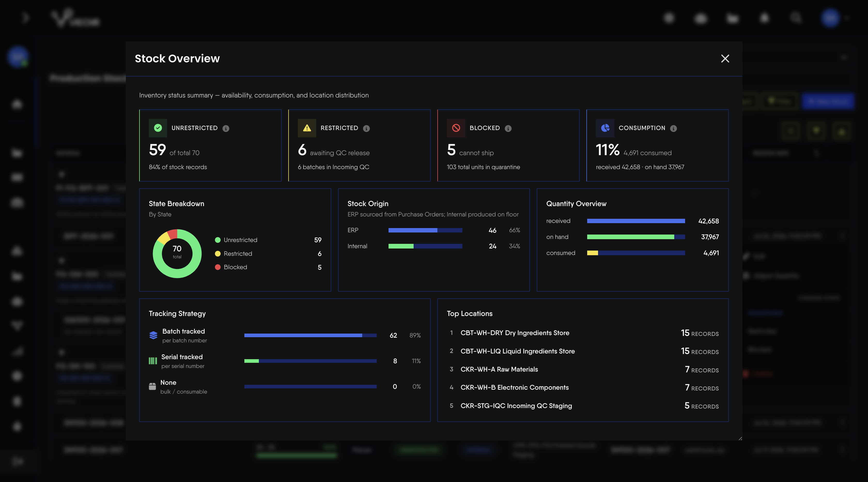The width and height of the screenshot is (868, 482).
Task: Select CKR-WH-A Raw Materials location
Action: click(583, 369)
